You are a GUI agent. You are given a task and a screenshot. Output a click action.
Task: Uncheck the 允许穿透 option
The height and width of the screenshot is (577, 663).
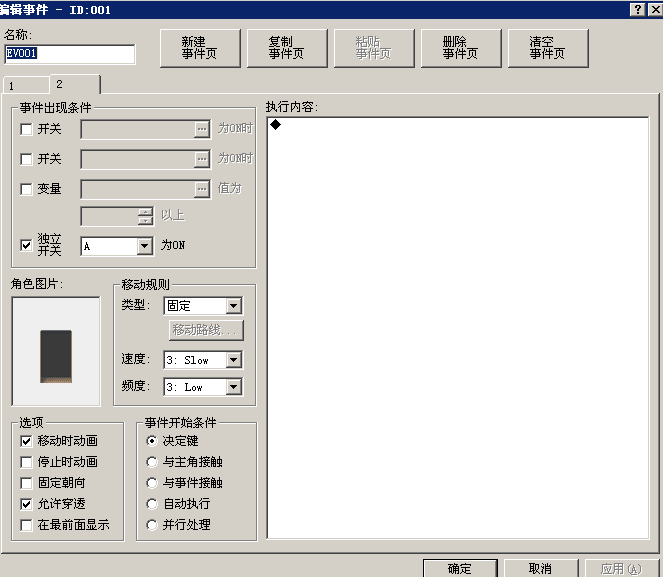tap(26, 504)
